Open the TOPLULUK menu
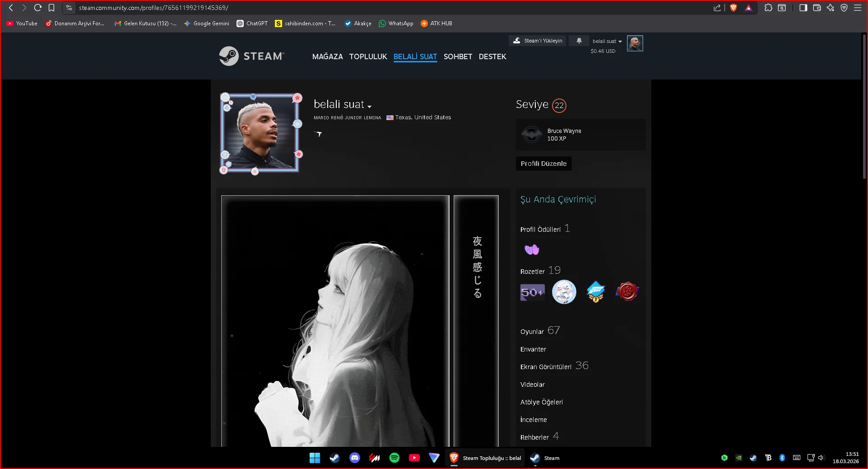The image size is (868, 469). pyautogui.click(x=368, y=56)
